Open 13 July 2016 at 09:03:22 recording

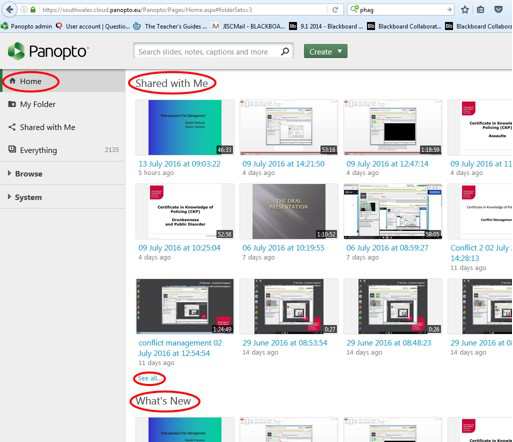coord(179,164)
